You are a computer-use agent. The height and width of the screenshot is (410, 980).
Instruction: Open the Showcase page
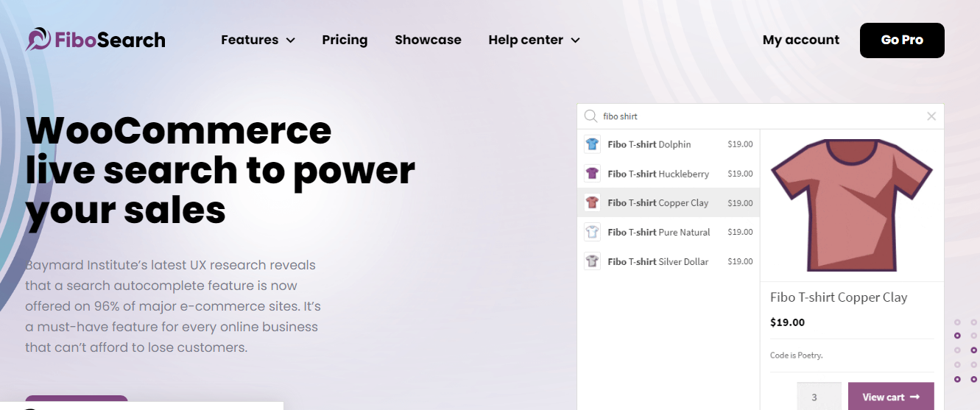(428, 40)
